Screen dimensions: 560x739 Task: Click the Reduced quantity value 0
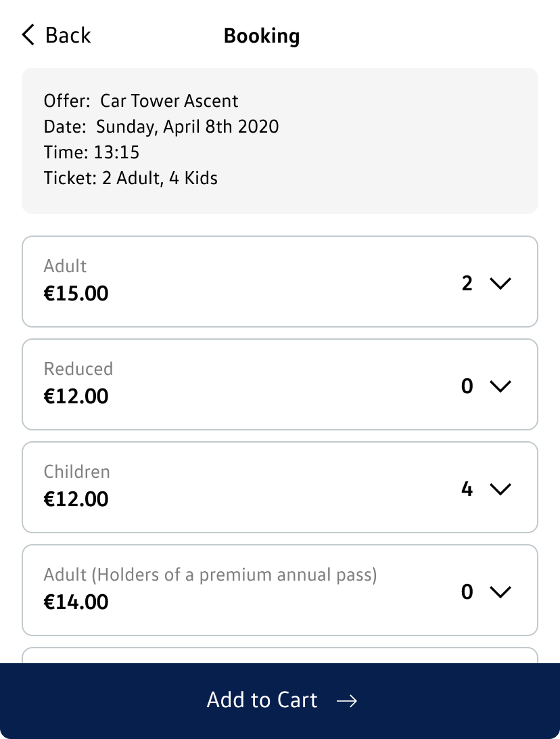[467, 386]
